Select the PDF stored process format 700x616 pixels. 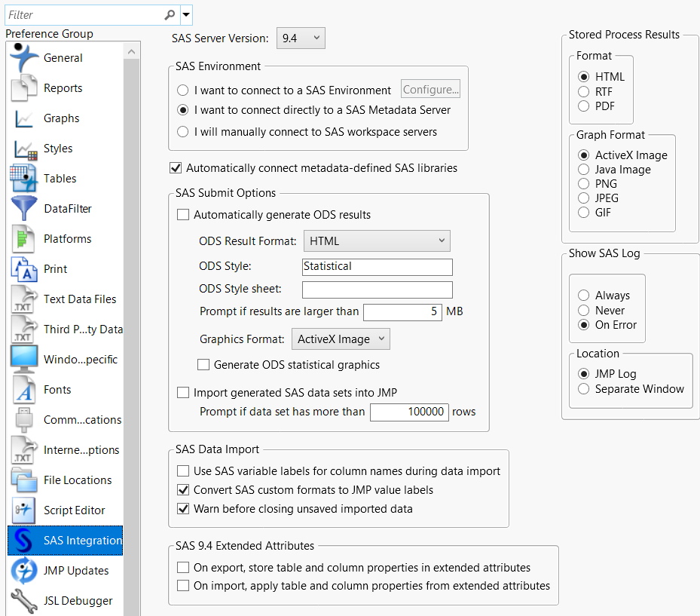click(584, 106)
